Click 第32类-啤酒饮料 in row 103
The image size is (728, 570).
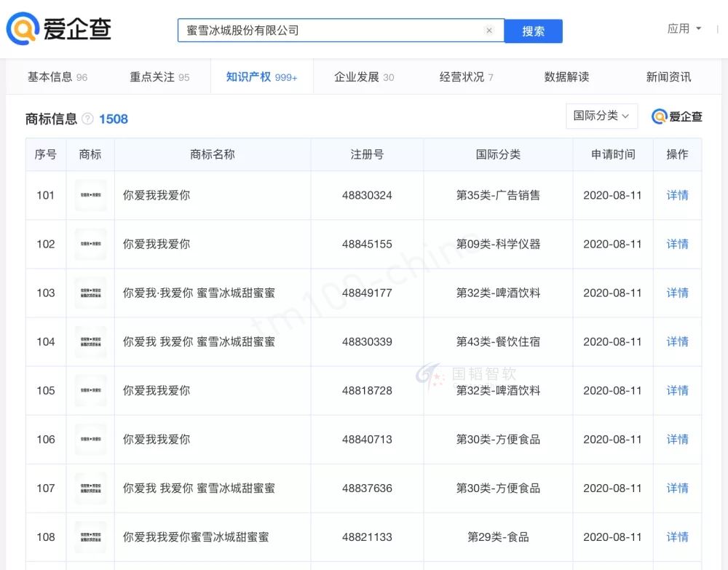[x=498, y=293]
